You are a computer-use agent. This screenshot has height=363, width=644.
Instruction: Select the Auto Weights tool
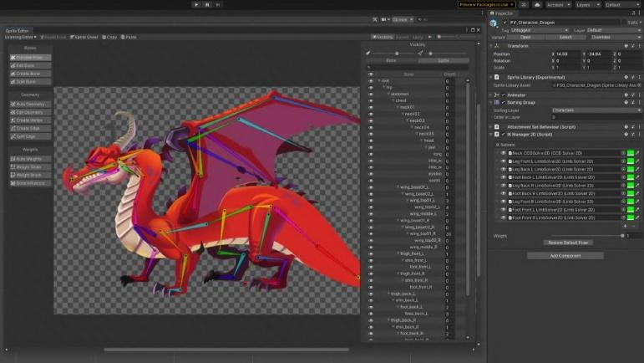click(x=30, y=159)
